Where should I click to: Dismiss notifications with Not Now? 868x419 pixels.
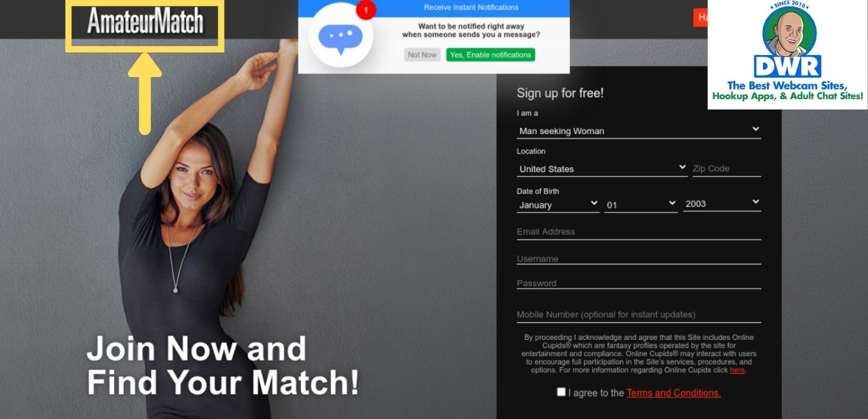point(422,55)
